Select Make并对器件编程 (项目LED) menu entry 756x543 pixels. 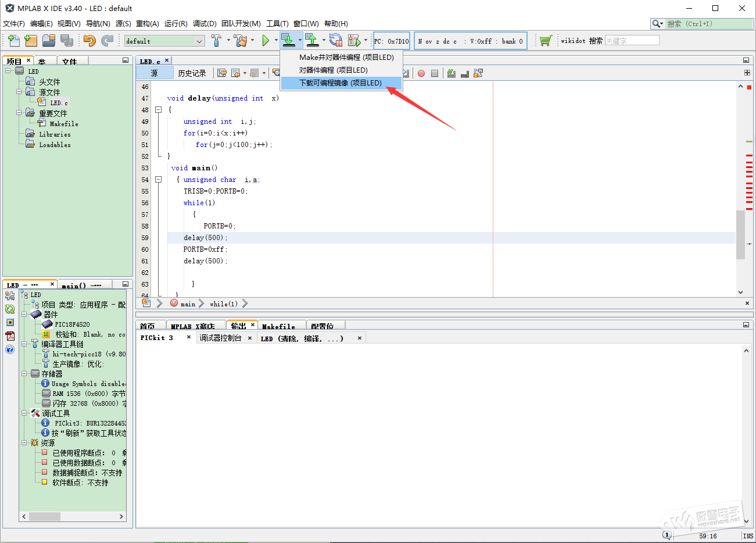click(341, 57)
